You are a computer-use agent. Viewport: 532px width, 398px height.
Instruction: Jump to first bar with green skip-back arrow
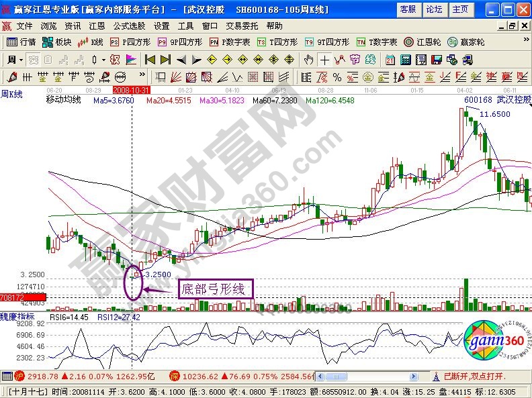point(150,59)
